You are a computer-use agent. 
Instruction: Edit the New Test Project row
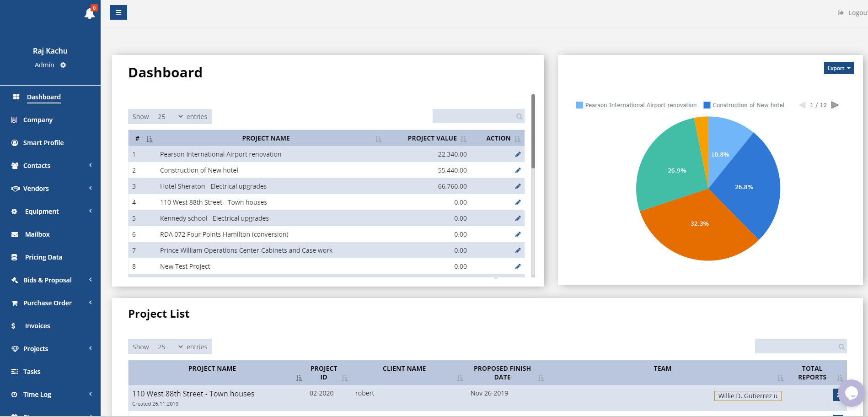coord(518,266)
